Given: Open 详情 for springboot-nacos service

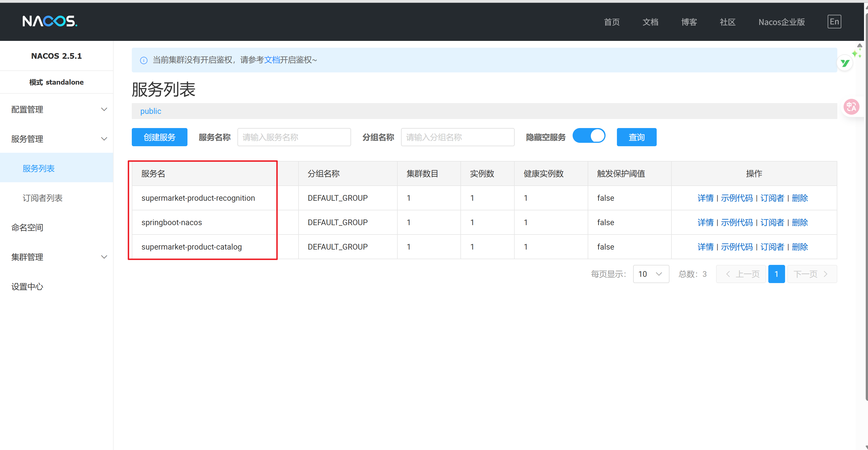Looking at the screenshot, I should pos(705,222).
